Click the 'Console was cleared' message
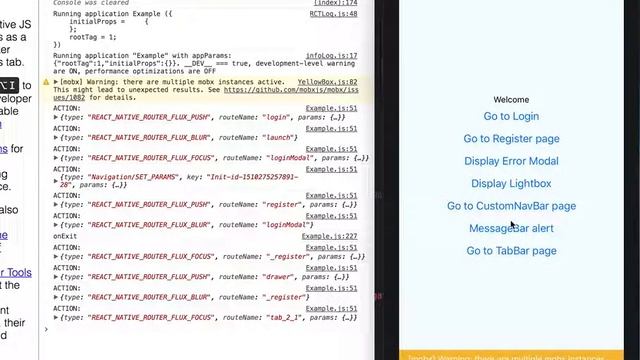 point(91,3)
